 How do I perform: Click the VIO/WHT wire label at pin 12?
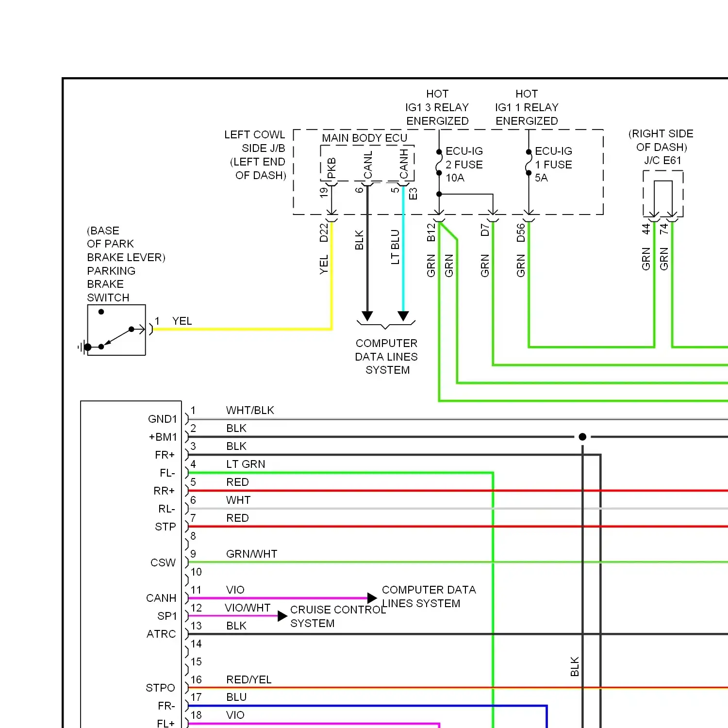248,608
